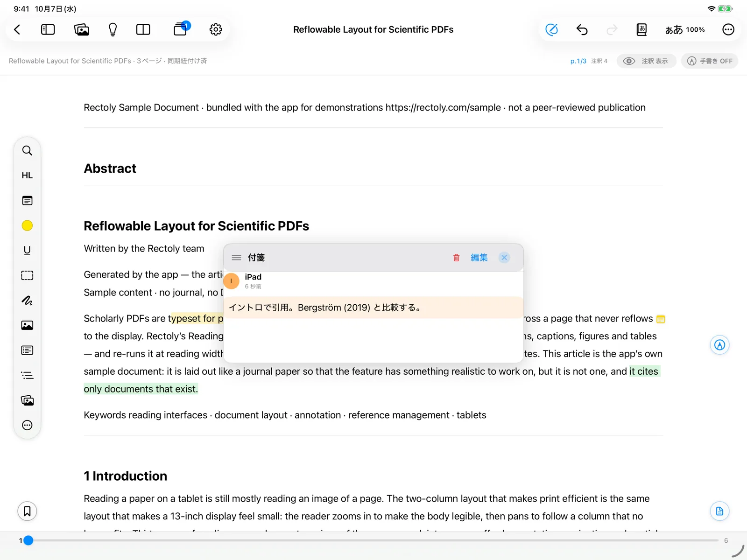Select the HL highlight tool
The width and height of the screenshot is (747, 560).
[x=27, y=175]
